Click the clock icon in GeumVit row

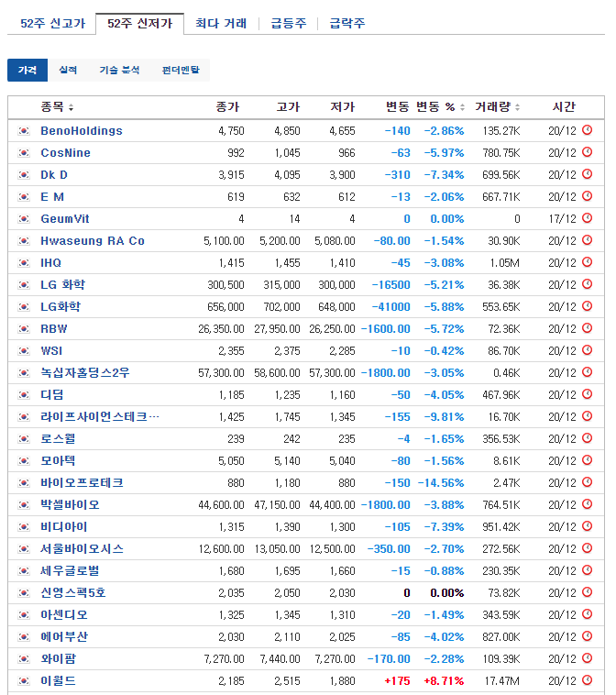(x=588, y=218)
